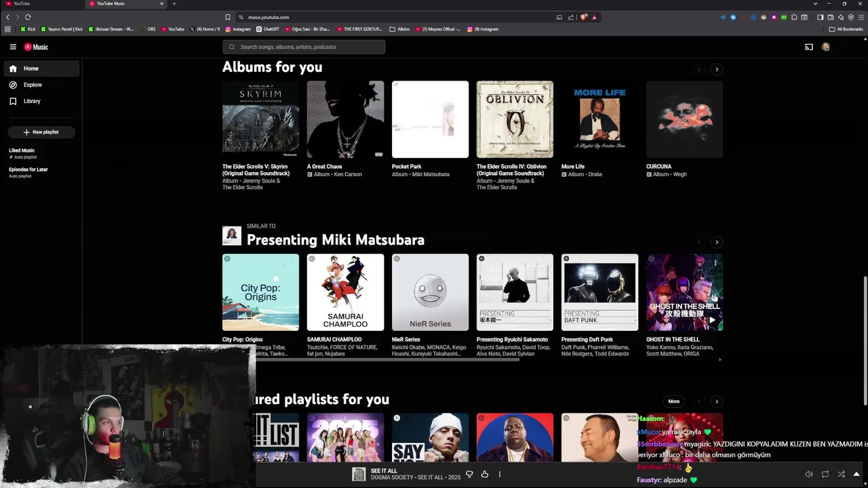Viewport: 868px width, 488px height.
Task: Open the More Life album cover
Action: coord(599,119)
